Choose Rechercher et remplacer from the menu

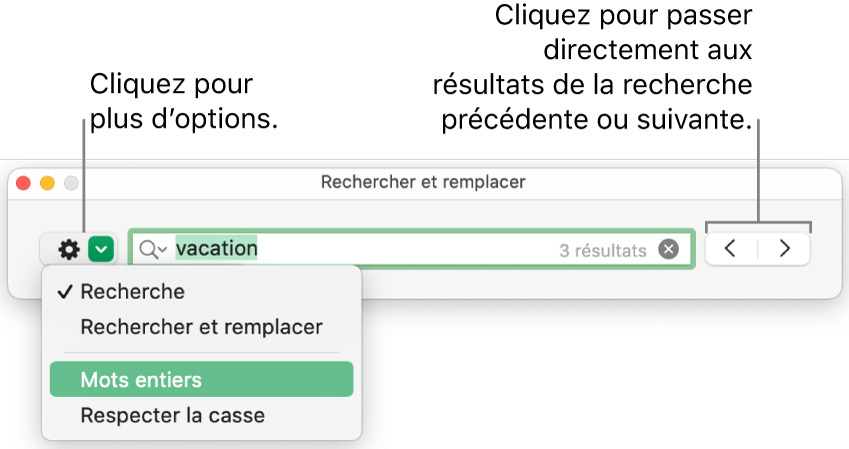pyautogui.click(x=201, y=327)
